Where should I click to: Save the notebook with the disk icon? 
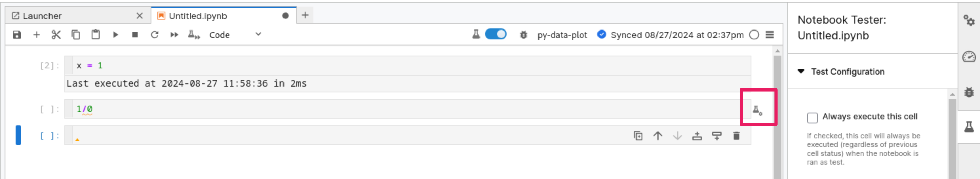17,35
